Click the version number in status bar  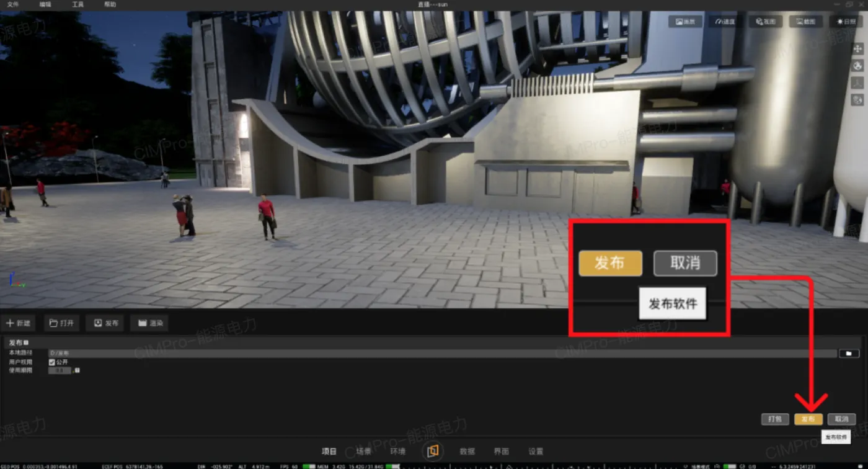(x=797, y=466)
